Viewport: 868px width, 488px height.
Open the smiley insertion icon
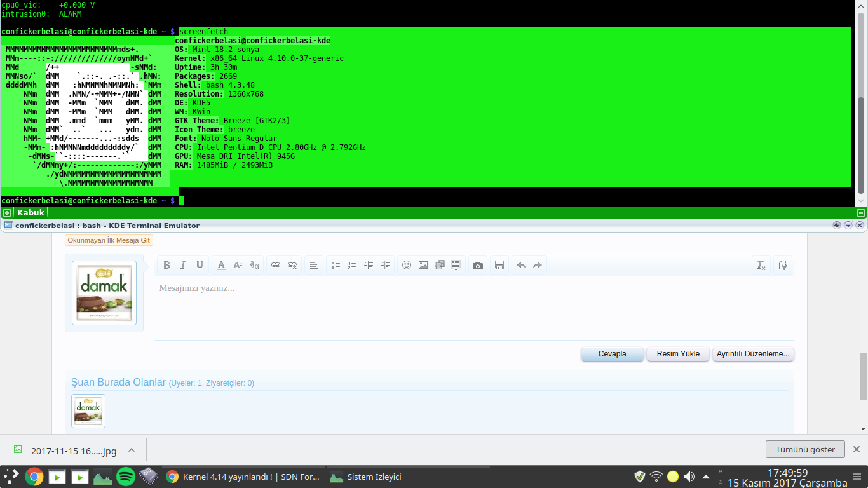(x=407, y=265)
